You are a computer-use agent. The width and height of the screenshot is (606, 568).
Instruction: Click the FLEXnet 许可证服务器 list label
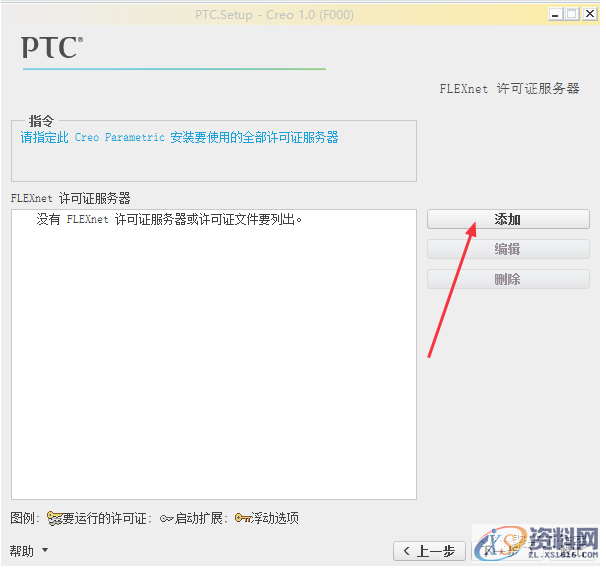coord(70,198)
